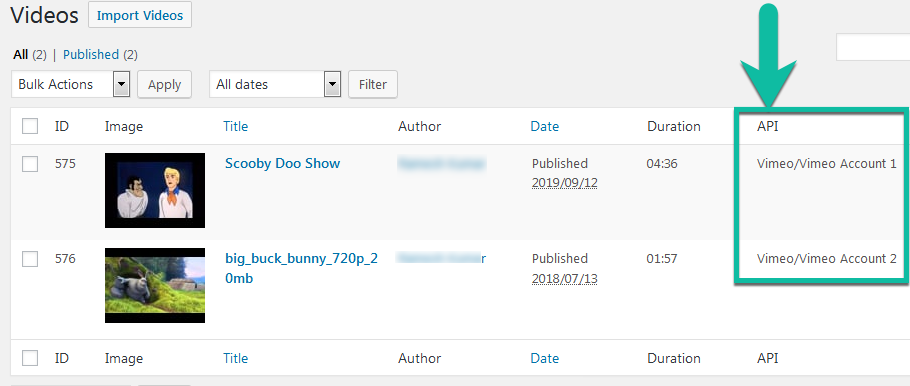Expand the All dates dropdown arrow
The width and height of the screenshot is (910, 386).
[331, 84]
